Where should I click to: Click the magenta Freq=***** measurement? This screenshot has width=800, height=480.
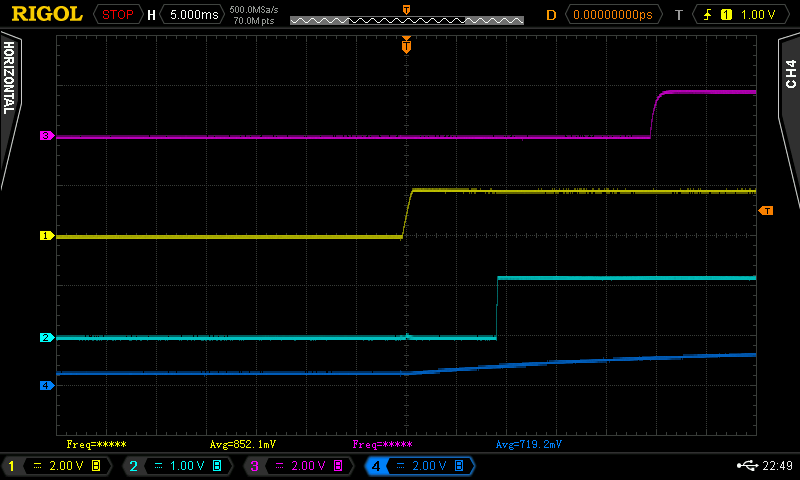tap(383, 444)
